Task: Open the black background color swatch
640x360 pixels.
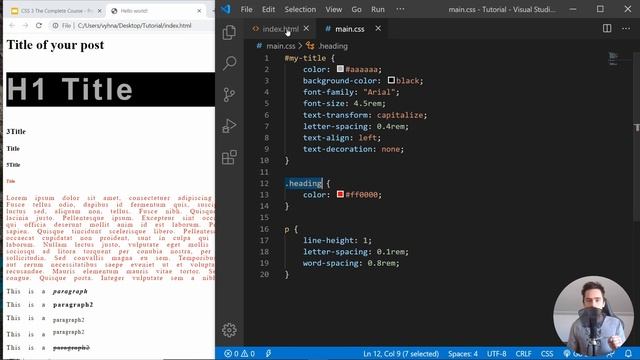Action: point(391,80)
